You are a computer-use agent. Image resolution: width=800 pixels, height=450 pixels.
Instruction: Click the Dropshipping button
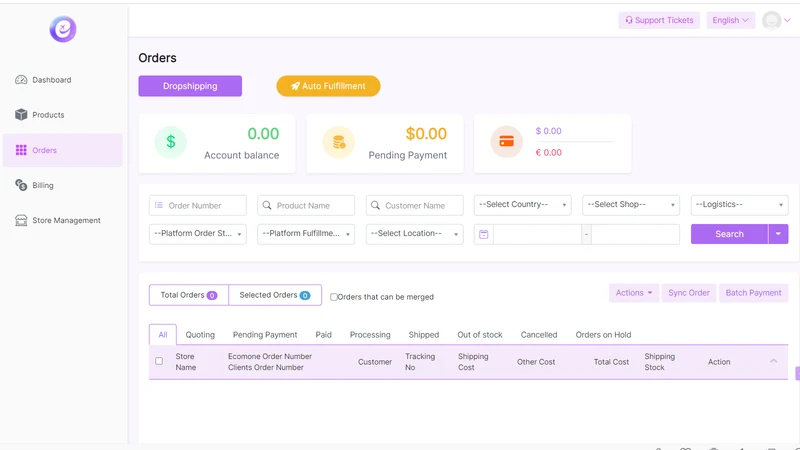(190, 86)
